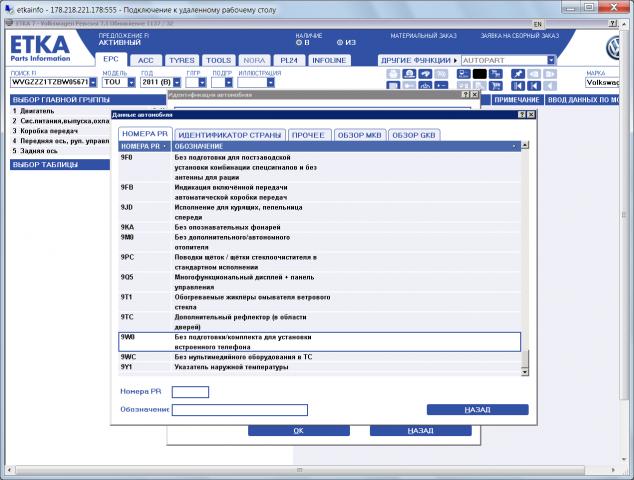The width and height of the screenshot is (634, 480).
Task: Sort by the ОБОЗНАЧЕНИЕ column header
Action: [x=346, y=146]
